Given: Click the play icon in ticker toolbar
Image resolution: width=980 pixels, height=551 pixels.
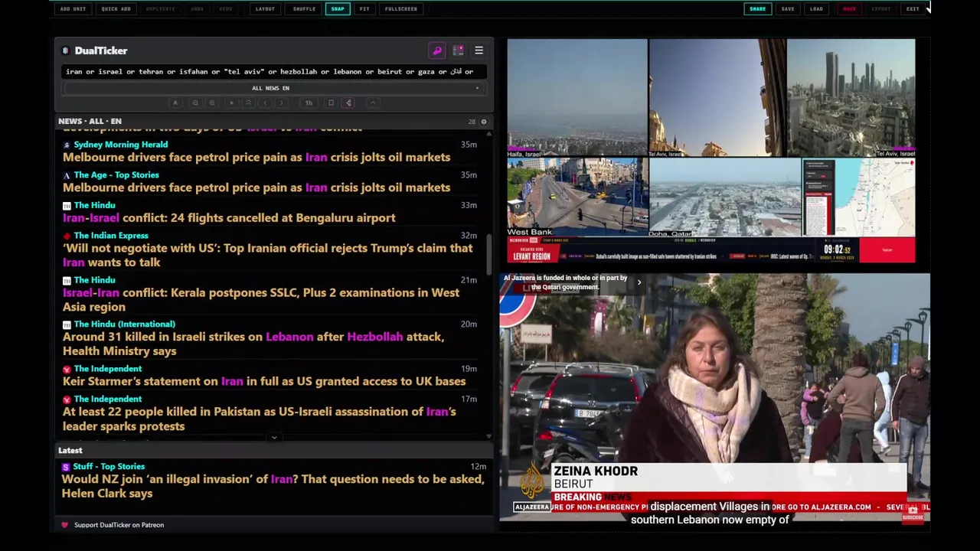Looking at the screenshot, I should (x=231, y=103).
